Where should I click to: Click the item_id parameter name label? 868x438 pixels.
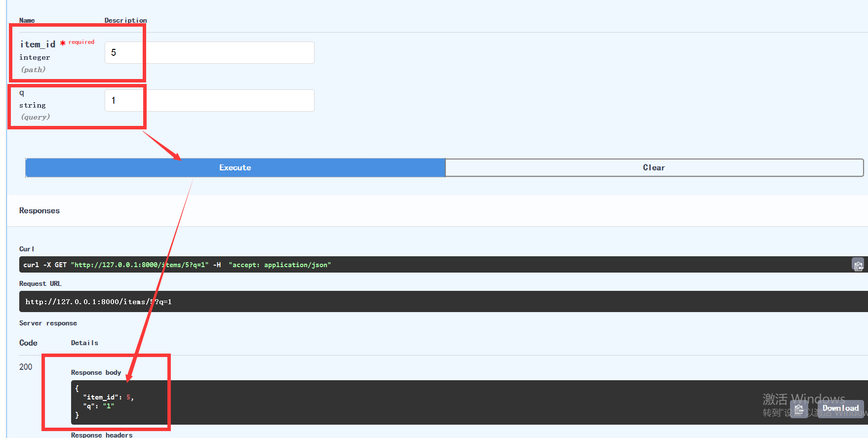point(38,44)
